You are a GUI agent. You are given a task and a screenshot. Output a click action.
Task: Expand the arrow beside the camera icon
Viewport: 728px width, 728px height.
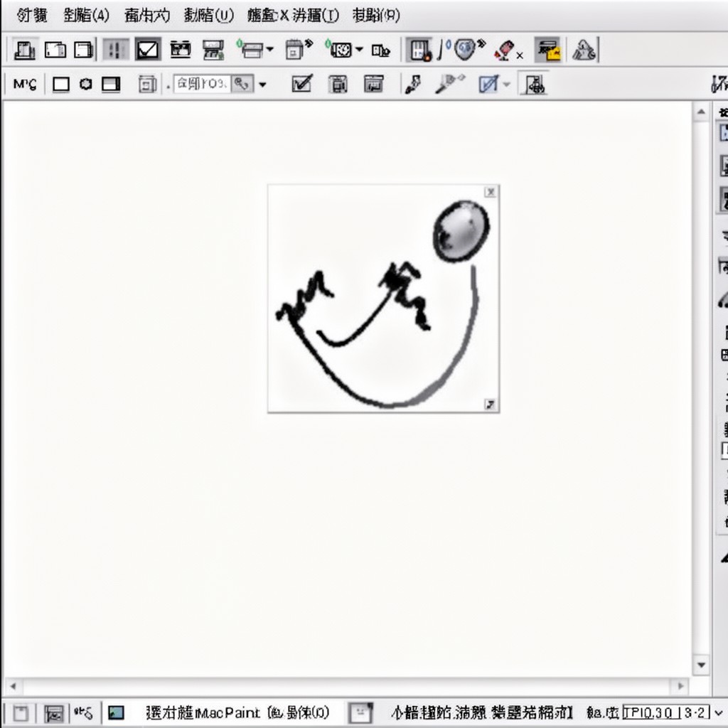pos(359,49)
